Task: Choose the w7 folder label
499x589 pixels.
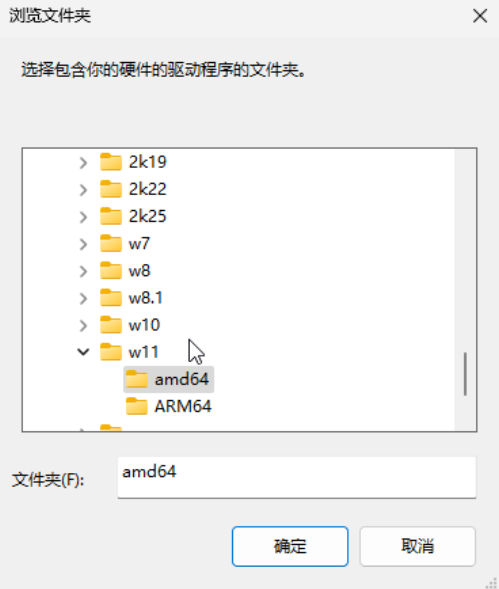Action: click(139, 244)
